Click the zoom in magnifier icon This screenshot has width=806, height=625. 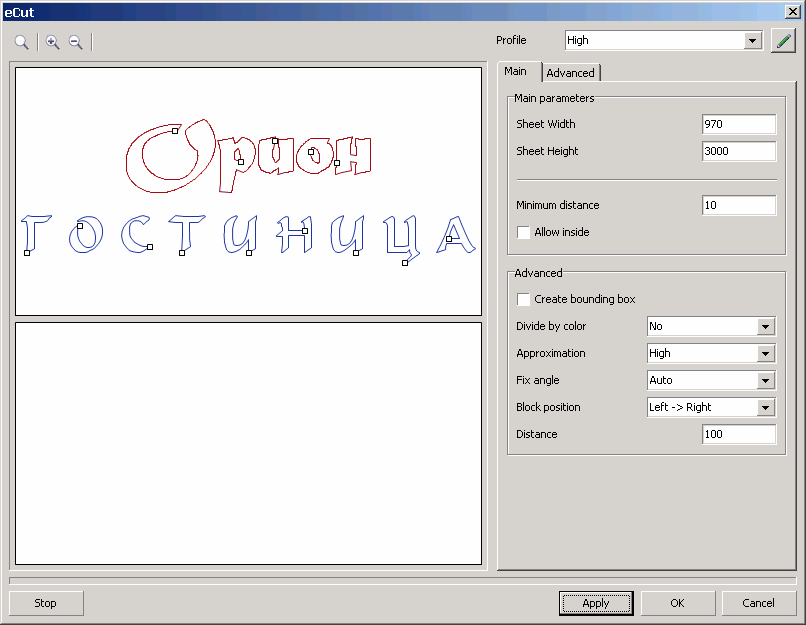click(52, 42)
